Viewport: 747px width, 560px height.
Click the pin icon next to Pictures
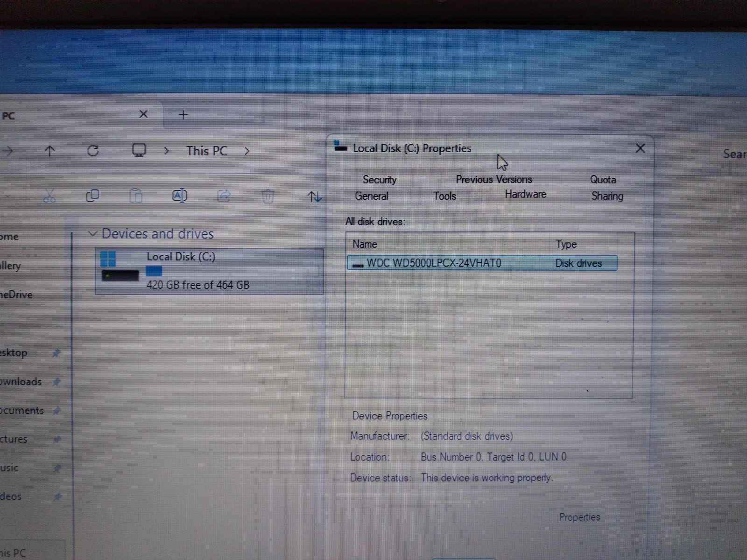(57, 439)
